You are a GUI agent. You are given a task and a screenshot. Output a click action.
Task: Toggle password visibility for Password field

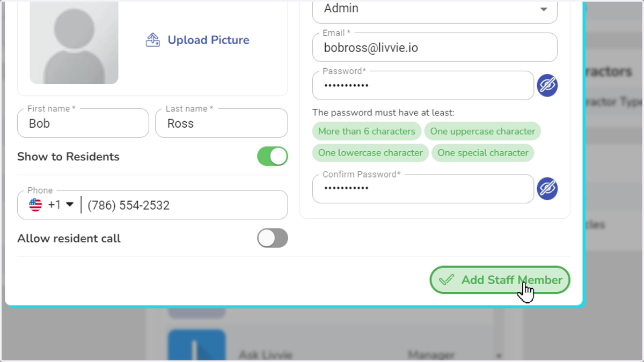click(547, 85)
